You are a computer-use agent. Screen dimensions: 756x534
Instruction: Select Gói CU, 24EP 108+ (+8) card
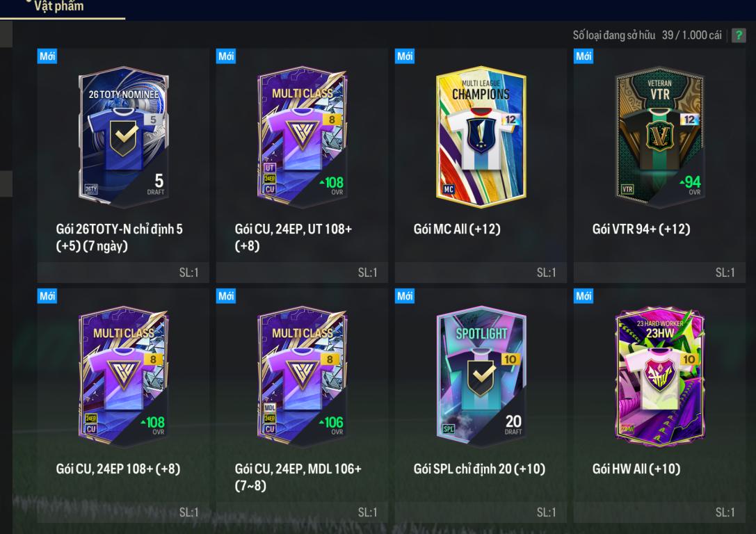point(123,405)
